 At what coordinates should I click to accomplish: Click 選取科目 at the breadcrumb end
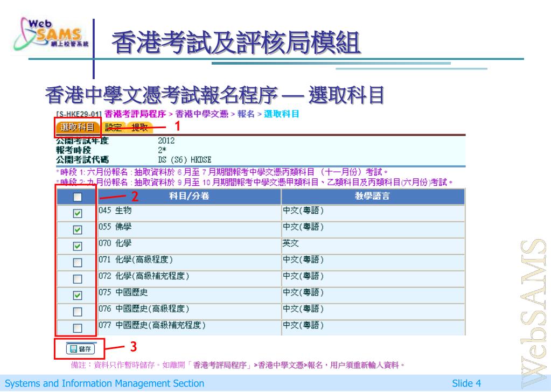tap(282, 114)
